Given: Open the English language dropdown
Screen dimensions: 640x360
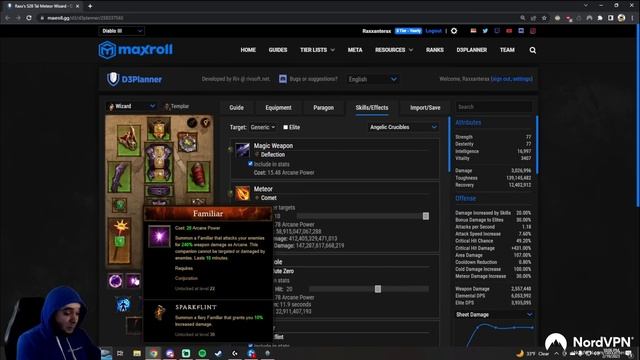Looking at the screenshot, I should [372, 79].
